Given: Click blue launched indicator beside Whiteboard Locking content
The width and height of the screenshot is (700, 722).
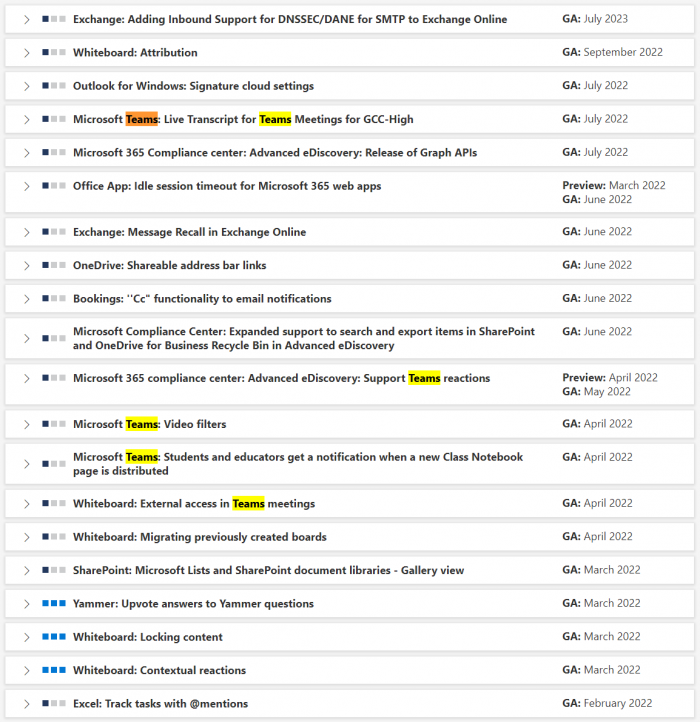Looking at the screenshot, I should [x=54, y=636].
